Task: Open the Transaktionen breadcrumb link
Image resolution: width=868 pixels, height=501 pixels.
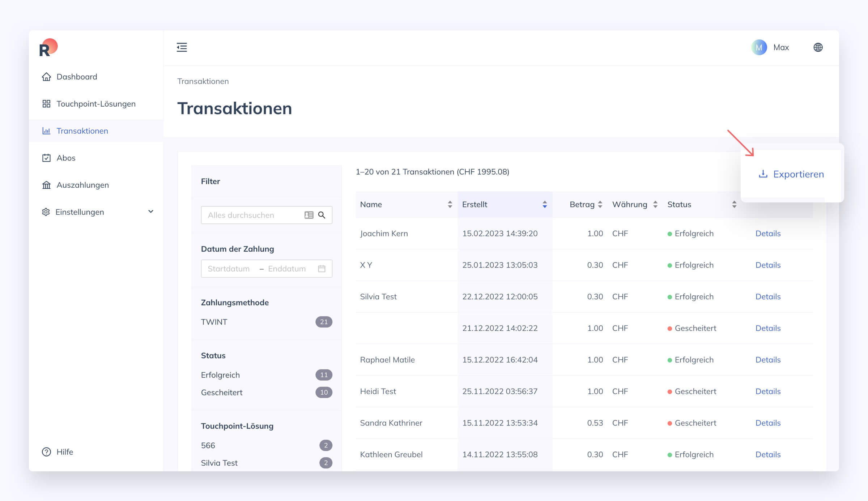Action: pos(203,81)
